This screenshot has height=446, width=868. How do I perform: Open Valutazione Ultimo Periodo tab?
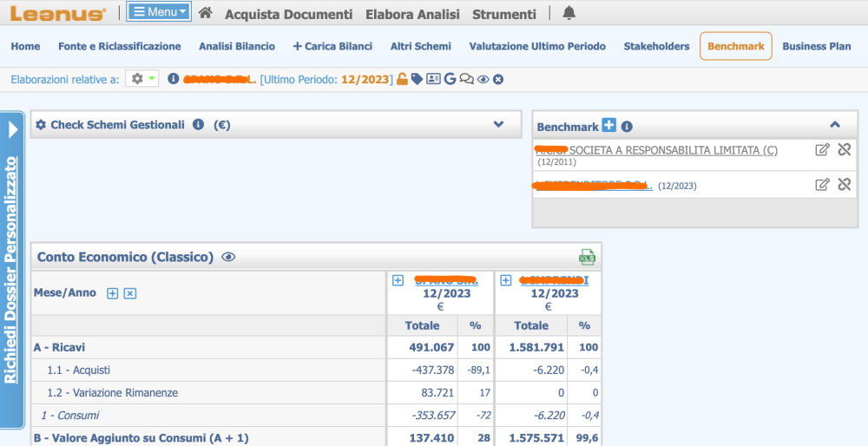point(537,47)
